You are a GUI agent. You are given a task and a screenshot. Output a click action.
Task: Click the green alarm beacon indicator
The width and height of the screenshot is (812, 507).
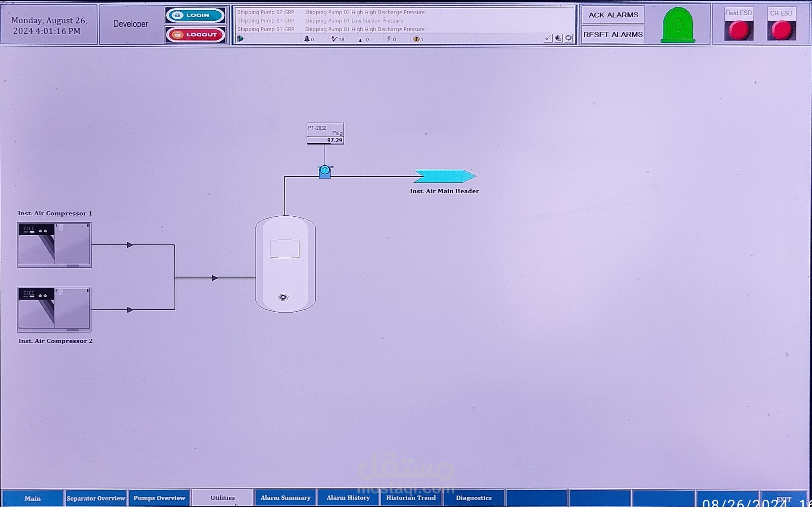[x=678, y=25]
